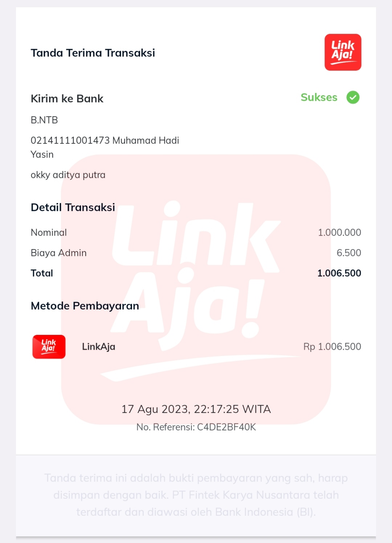The image size is (392, 543).
Task: Click the reference number C4DE2BF40K
Action: [x=226, y=427]
